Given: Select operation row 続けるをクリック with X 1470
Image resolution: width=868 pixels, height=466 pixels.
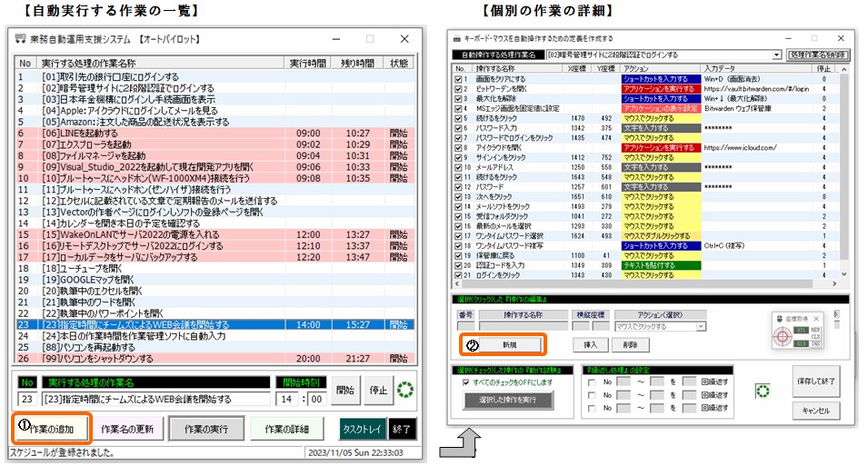Looking at the screenshot, I should click(x=646, y=118).
